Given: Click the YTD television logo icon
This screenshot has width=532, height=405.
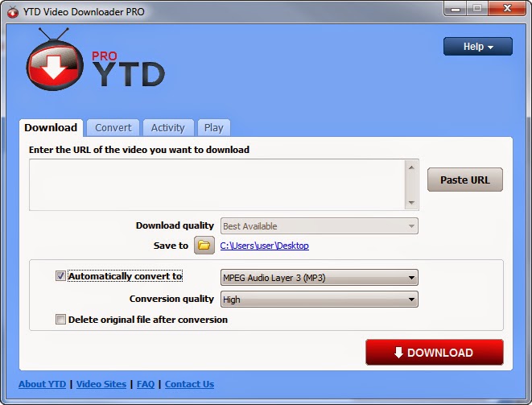Looking at the screenshot, I should click(55, 60).
